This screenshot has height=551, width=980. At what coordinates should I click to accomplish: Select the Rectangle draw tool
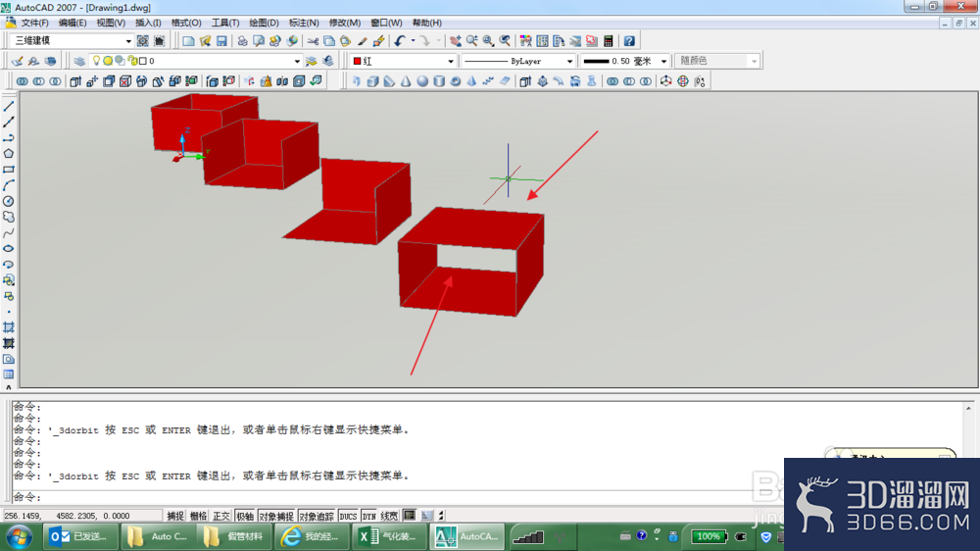(9, 170)
